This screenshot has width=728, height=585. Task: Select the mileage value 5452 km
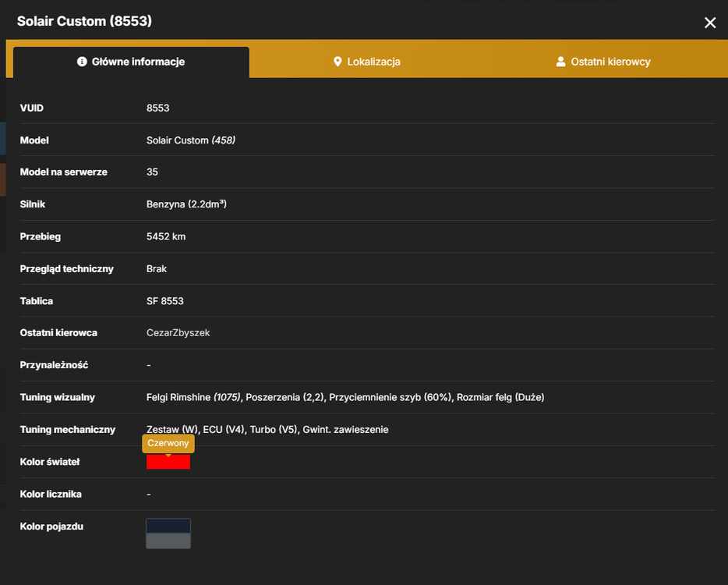(x=166, y=236)
